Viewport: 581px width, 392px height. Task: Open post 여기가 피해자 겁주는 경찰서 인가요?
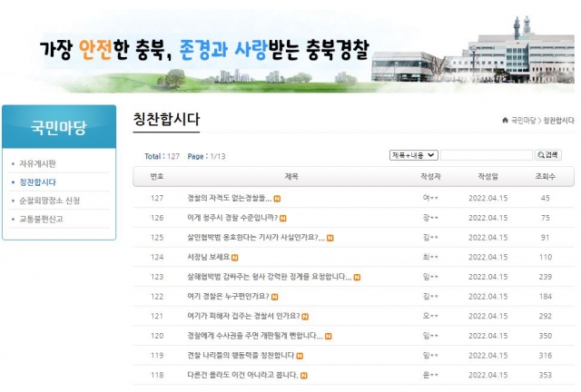coord(243,316)
